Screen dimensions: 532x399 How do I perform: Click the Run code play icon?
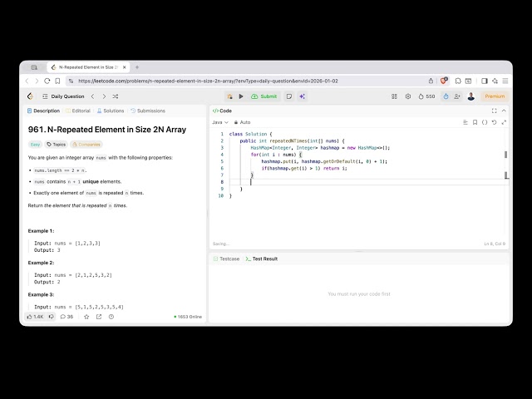[241, 96]
